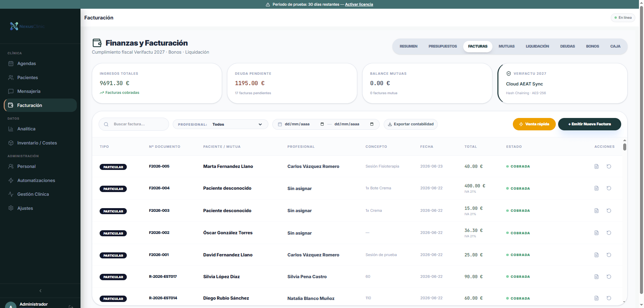Open the Profesional filter dropdown
The height and width of the screenshot is (308, 644).
point(220,124)
